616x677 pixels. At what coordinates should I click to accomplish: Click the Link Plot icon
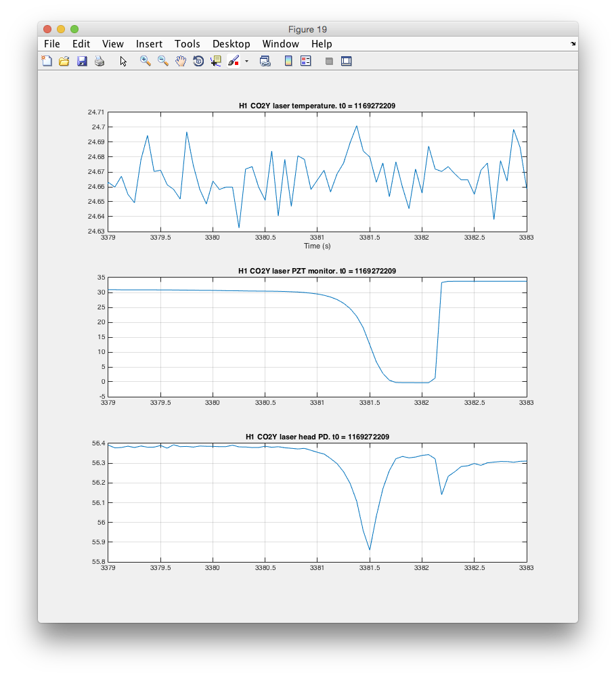coord(265,62)
